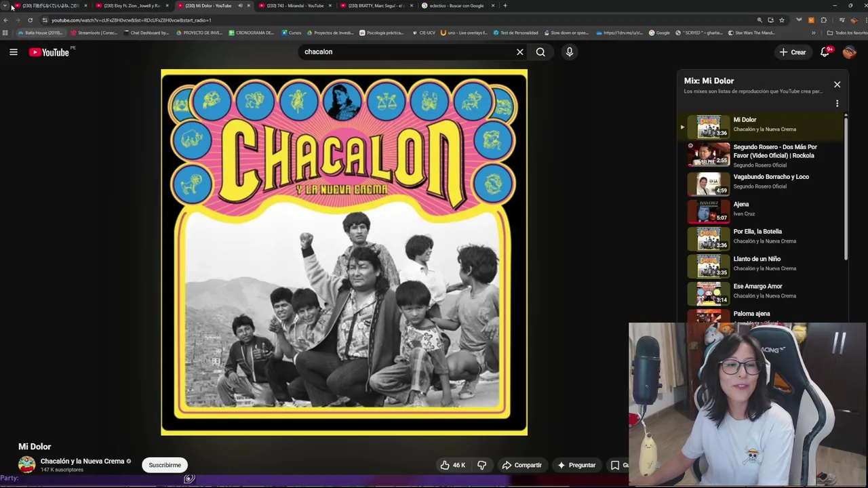Viewport: 868px width, 488px height.
Task: Open the Chacalón y la Nueva Crema channel link
Action: click(82, 461)
